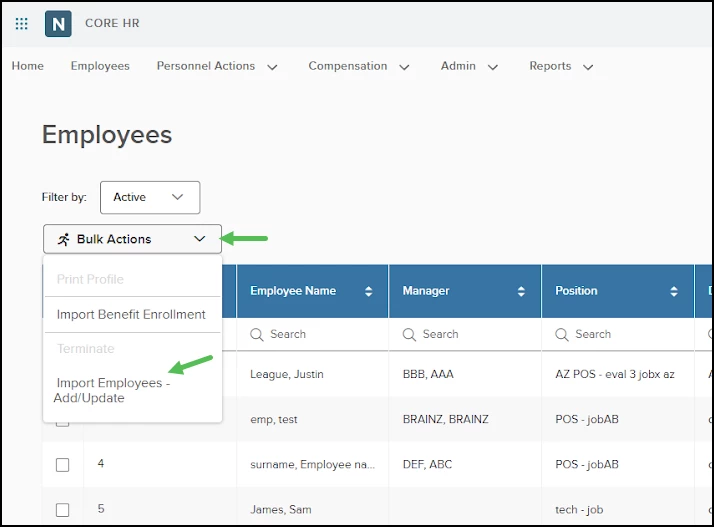Click the Position column header
Screen dimensions: 714x527
click(618, 291)
